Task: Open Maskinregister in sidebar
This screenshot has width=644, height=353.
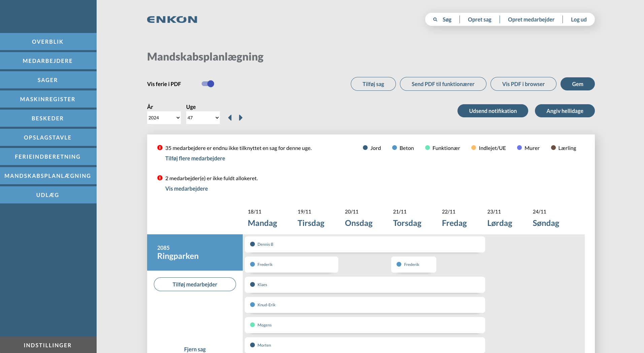Action: click(x=48, y=99)
